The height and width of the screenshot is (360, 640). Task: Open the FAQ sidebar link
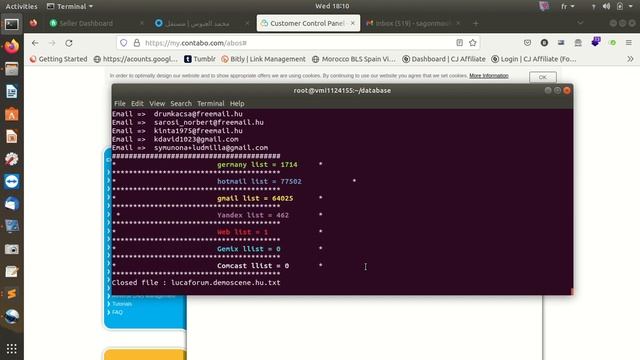118,312
